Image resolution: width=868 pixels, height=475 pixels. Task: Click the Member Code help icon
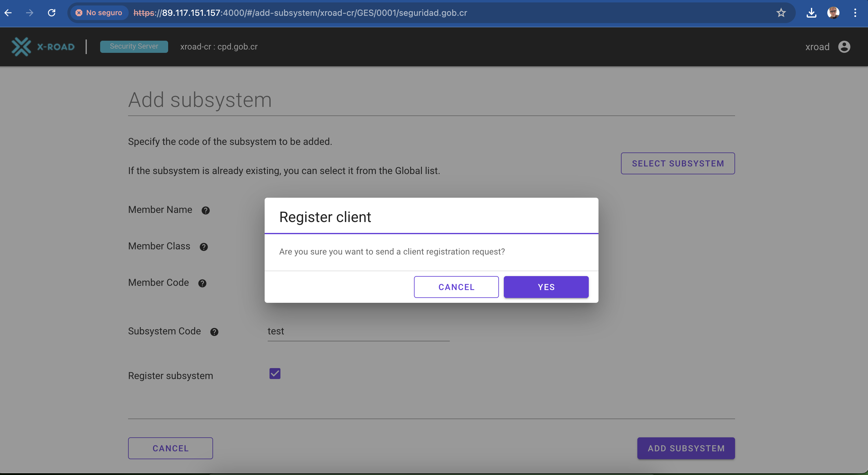click(x=202, y=283)
